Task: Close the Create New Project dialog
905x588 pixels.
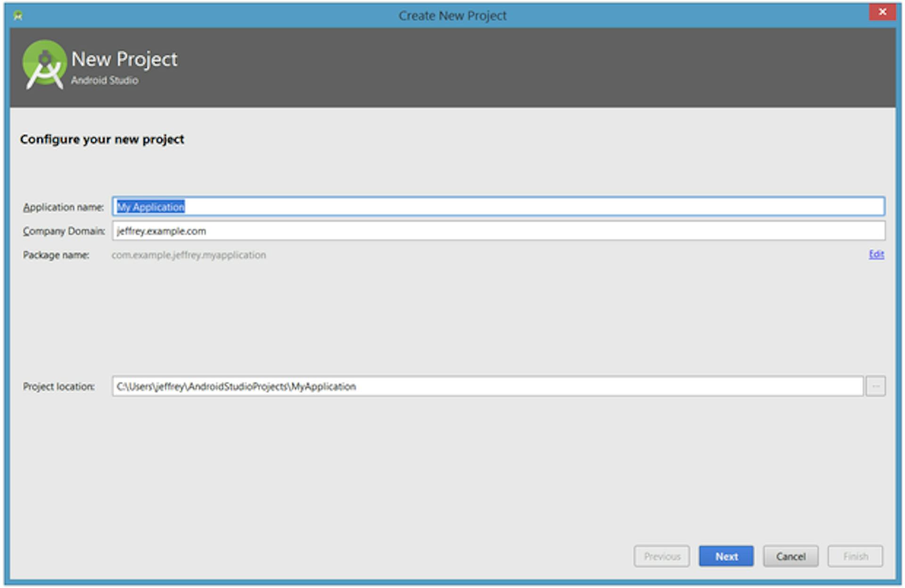Action: [x=882, y=12]
